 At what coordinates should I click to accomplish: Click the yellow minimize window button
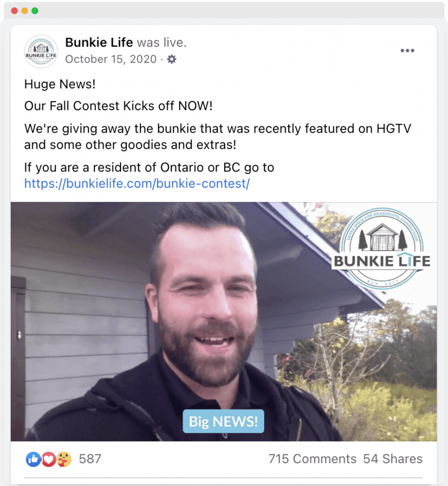(x=25, y=11)
